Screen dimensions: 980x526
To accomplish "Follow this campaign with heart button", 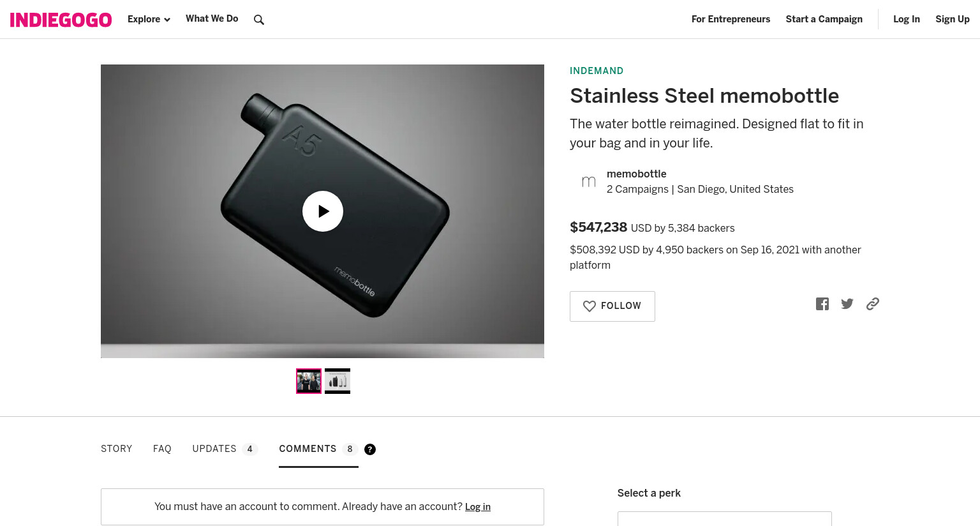I will pos(612,306).
